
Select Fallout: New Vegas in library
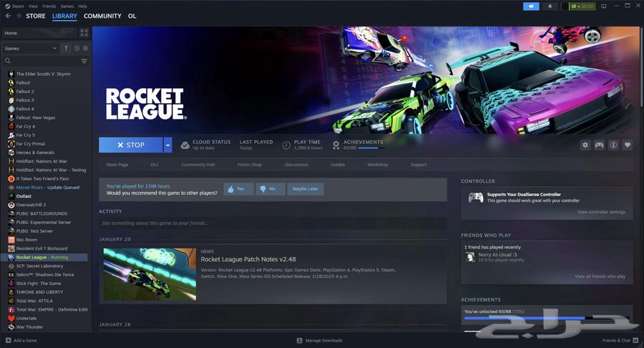click(35, 117)
